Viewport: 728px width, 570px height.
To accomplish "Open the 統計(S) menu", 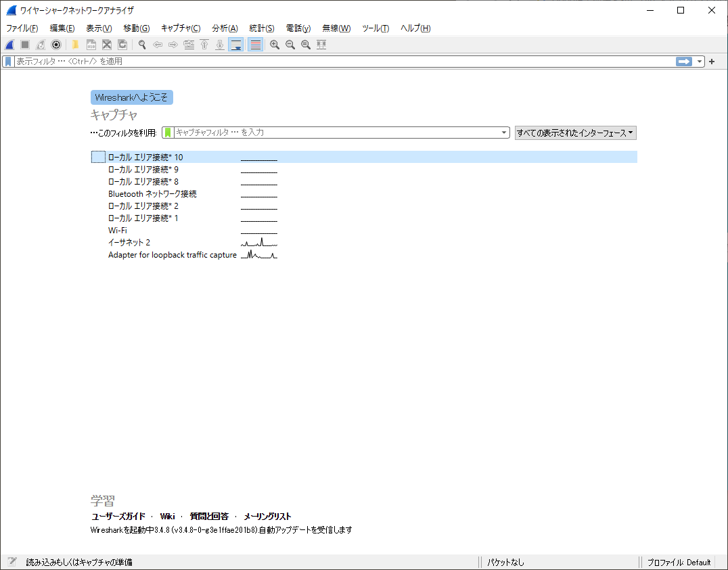I will [x=262, y=28].
